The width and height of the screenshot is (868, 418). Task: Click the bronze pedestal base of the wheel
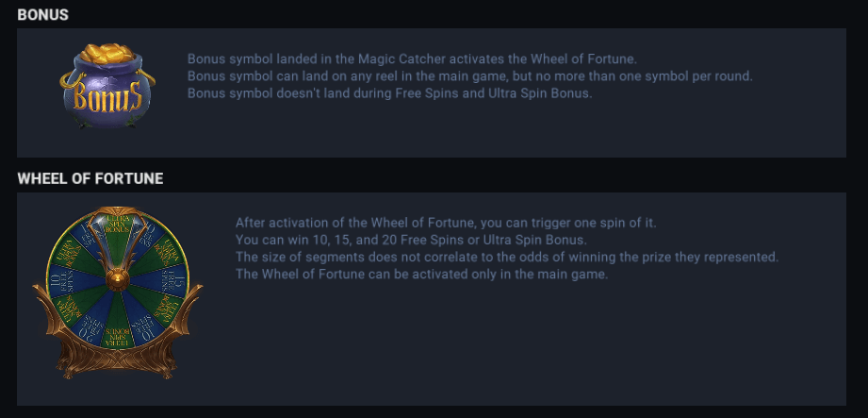click(x=118, y=366)
